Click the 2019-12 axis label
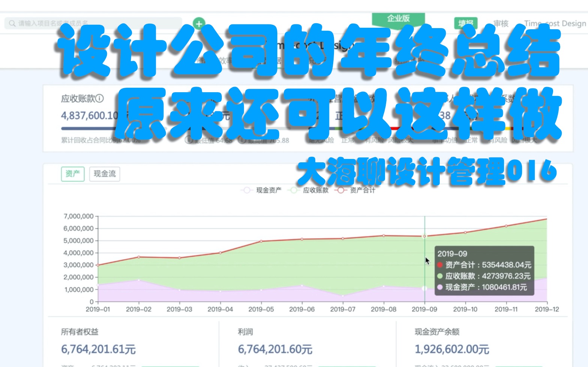The width and height of the screenshot is (588, 367). [x=547, y=309]
